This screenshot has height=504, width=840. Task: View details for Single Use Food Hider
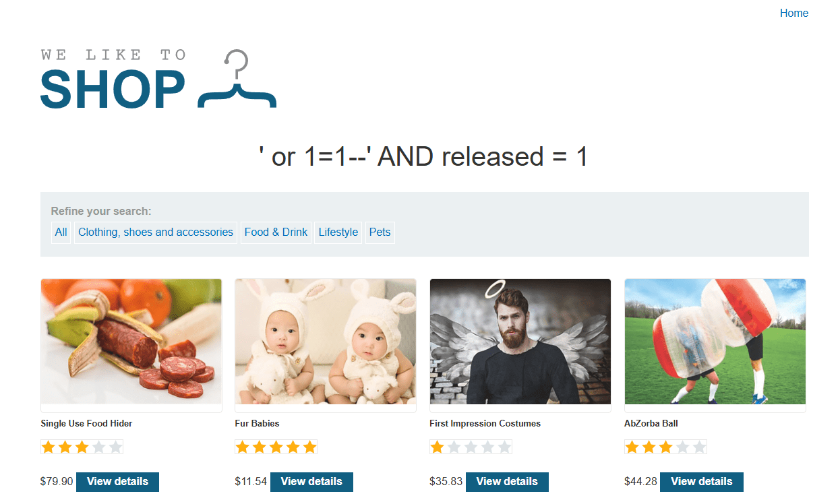coord(117,482)
